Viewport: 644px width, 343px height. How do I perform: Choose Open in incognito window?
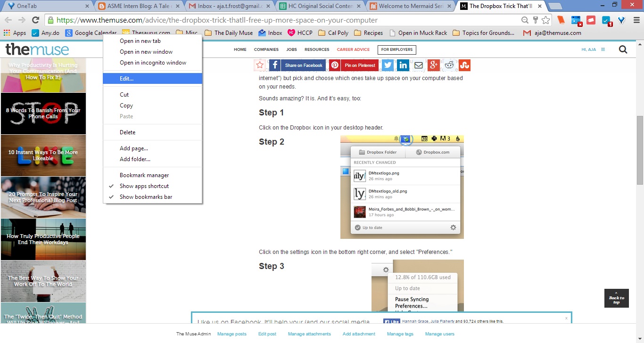pos(153,63)
